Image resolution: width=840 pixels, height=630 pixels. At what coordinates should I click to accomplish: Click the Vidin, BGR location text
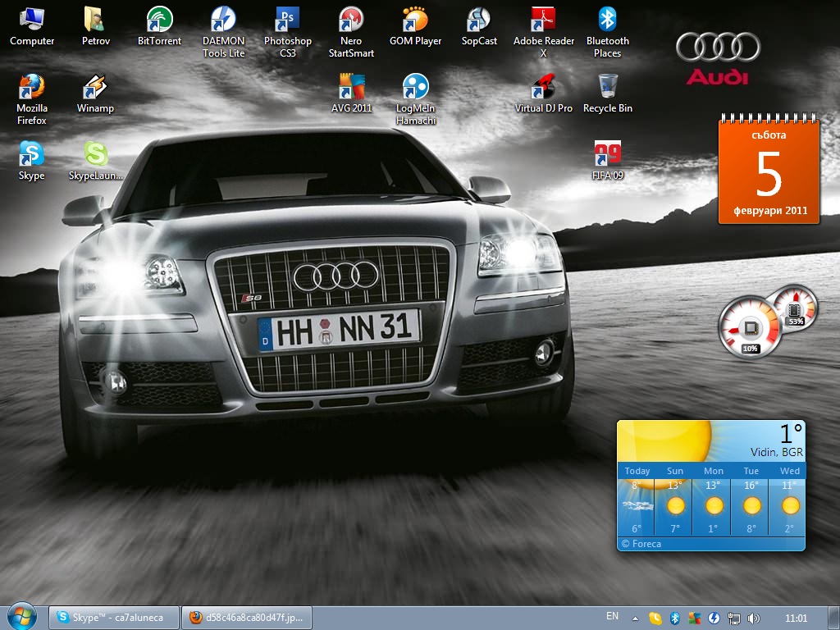click(777, 452)
